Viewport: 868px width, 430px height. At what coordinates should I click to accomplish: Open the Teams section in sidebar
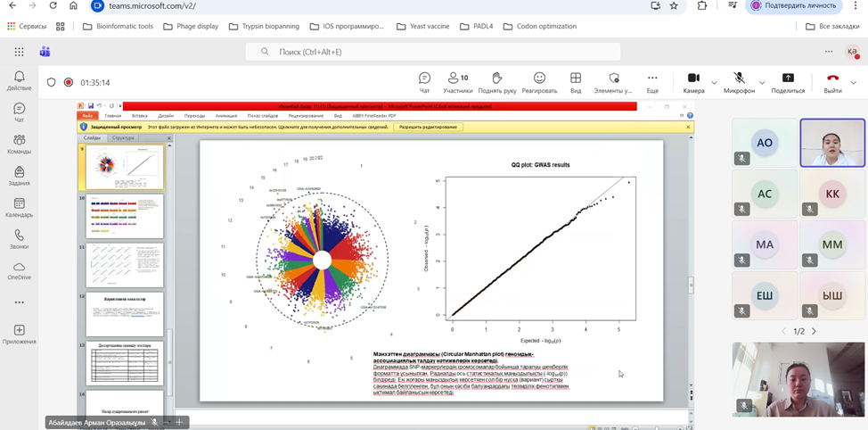(x=19, y=145)
